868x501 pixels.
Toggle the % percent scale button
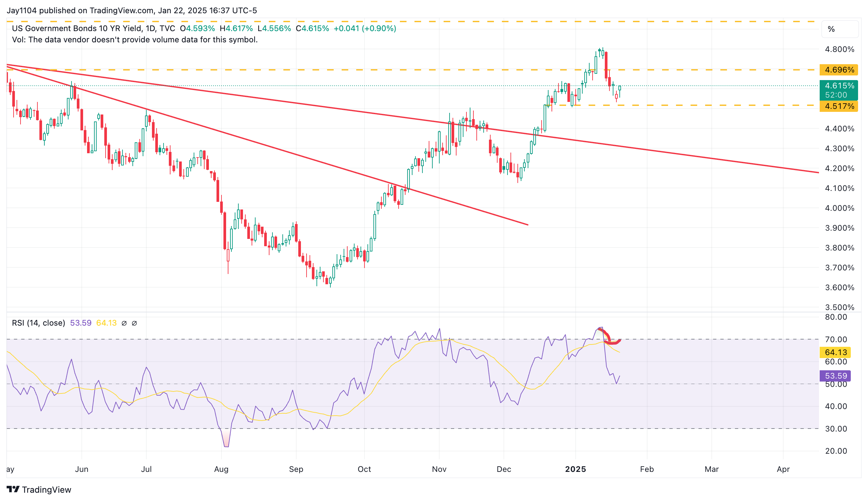[x=840, y=29]
